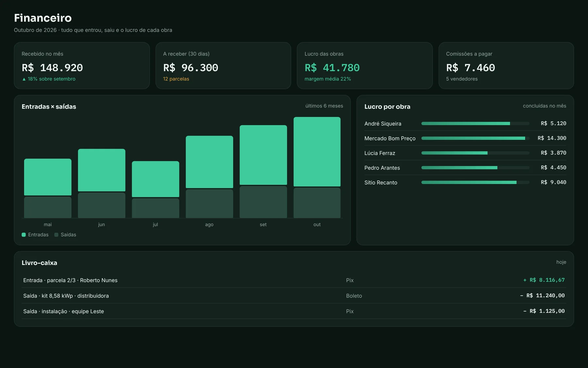Click the Saídas bar for ago
Image resolution: width=588 pixels, height=368 pixels.
[209, 203]
